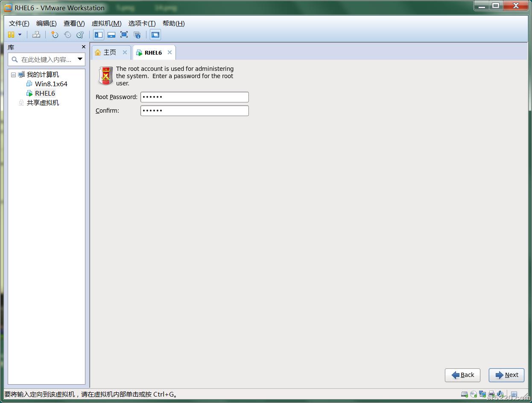
Task: Click the message log status icon
Action: pyautogui.click(x=514, y=394)
